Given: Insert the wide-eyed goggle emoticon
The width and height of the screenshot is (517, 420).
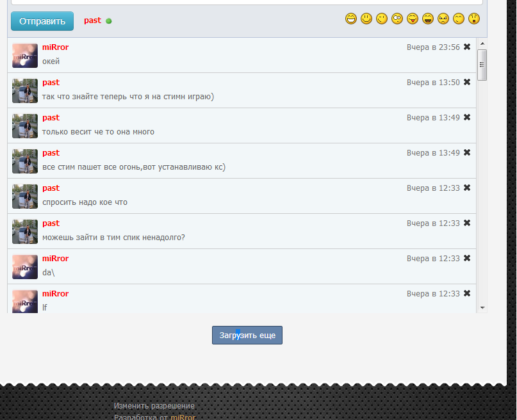Looking at the screenshot, I should [397, 19].
